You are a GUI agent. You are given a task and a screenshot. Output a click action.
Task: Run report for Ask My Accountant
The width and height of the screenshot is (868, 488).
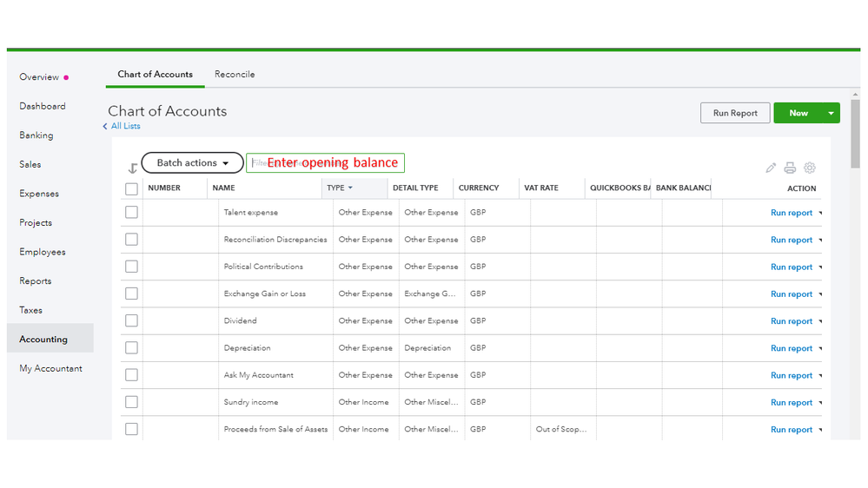pyautogui.click(x=791, y=376)
